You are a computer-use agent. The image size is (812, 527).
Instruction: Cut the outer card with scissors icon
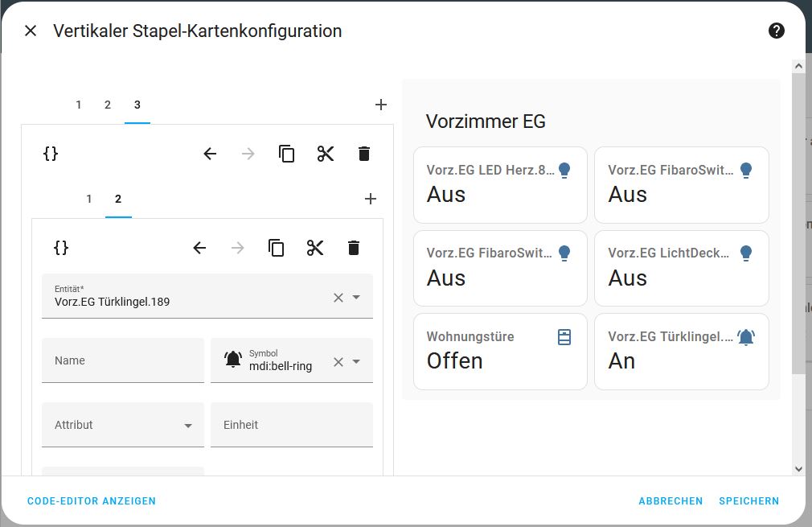(x=326, y=154)
